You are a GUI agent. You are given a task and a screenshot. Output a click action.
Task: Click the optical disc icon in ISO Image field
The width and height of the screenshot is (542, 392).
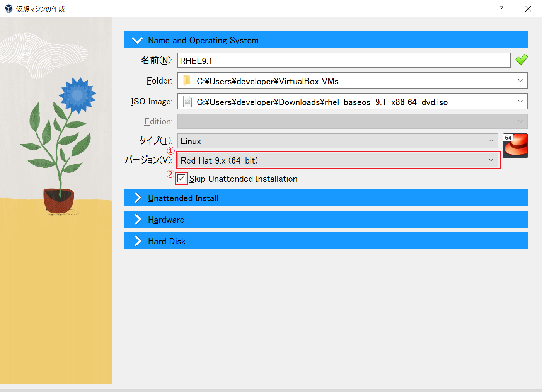187,101
